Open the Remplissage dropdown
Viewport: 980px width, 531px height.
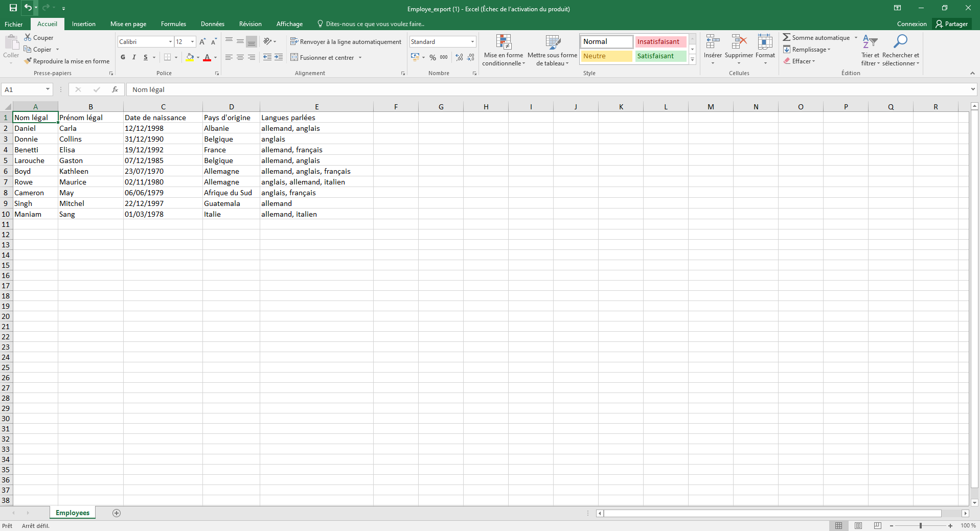807,50
